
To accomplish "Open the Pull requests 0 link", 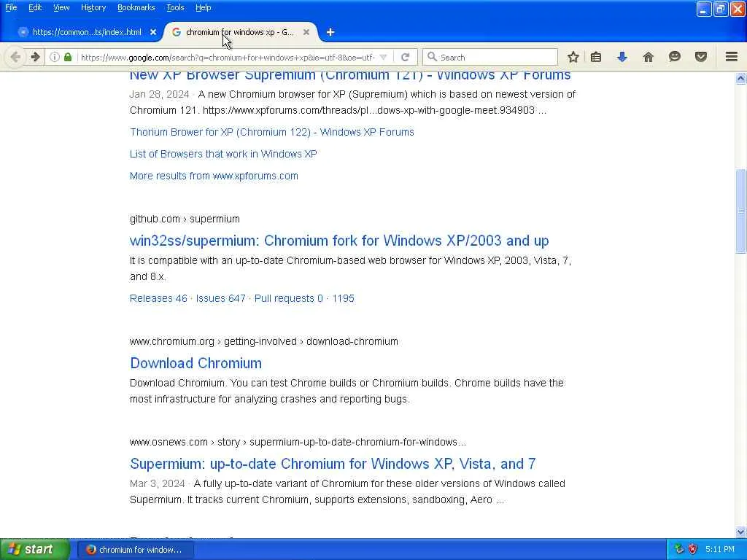I will (x=289, y=298).
